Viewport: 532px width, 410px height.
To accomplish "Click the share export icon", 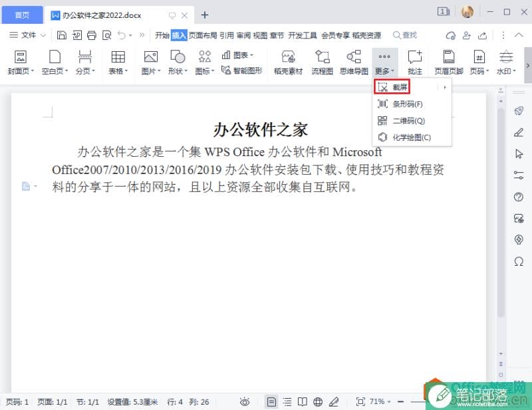I will pos(483,35).
